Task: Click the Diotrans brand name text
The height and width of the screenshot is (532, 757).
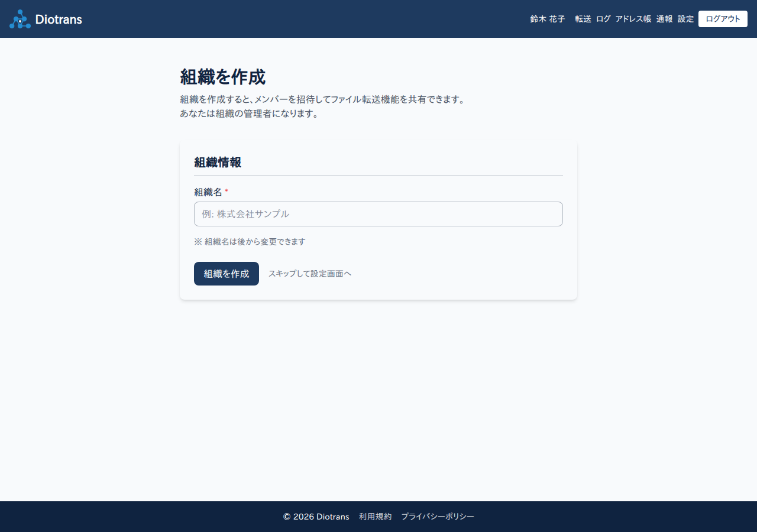Action: click(x=59, y=19)
